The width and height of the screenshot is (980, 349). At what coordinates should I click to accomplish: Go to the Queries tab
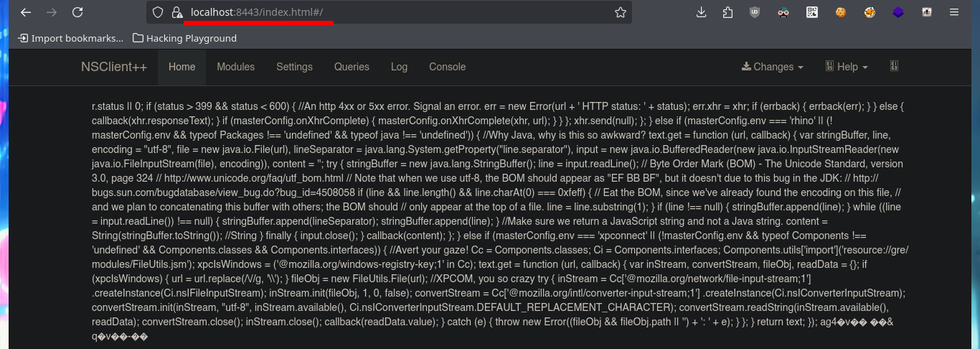click(x=352, y=67)
